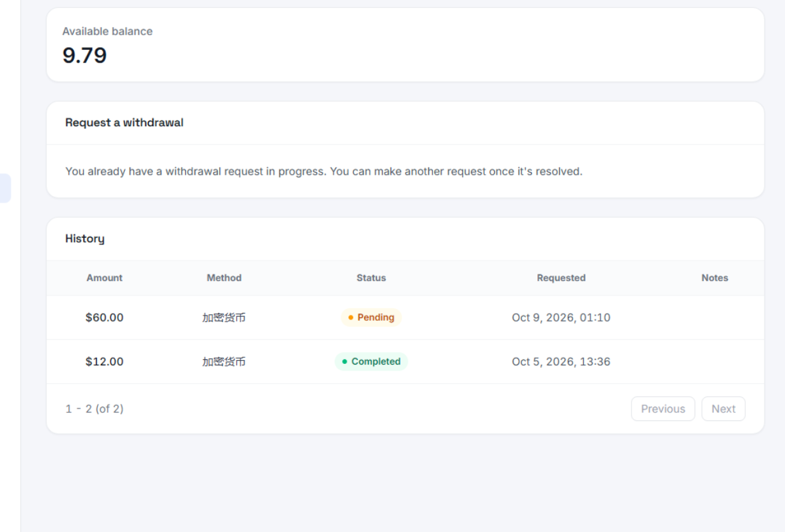Click 加密货币 method in the $12.00 row
Viewport: 785px width, 532px height.
click(x=224, y=361)
